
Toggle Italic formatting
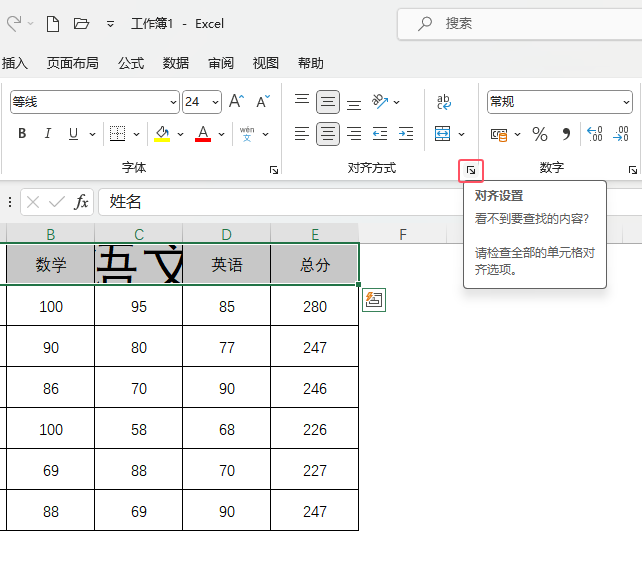[48, 133]
